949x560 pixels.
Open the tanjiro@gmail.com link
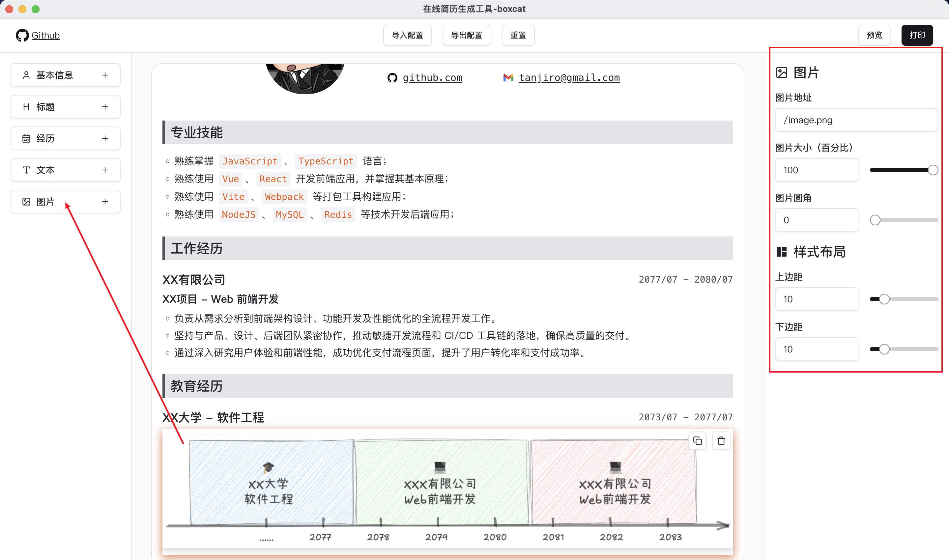pyautogui.click(x=569, y=78)
